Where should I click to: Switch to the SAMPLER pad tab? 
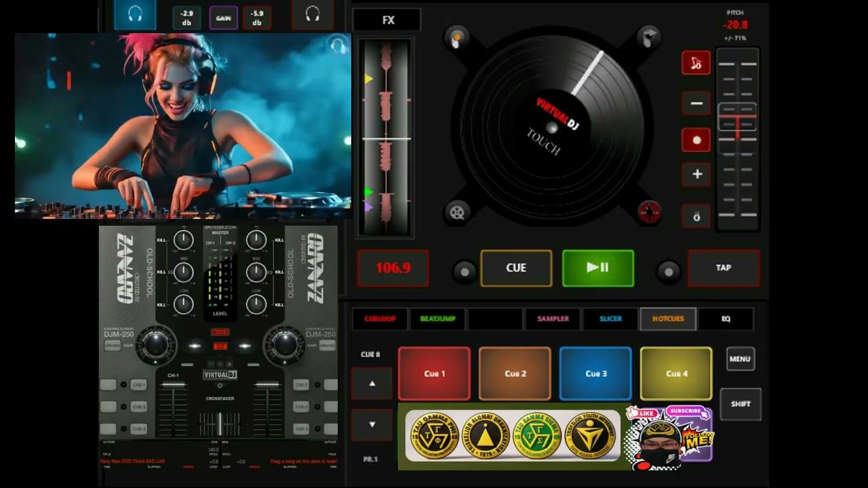click(553, 319)
